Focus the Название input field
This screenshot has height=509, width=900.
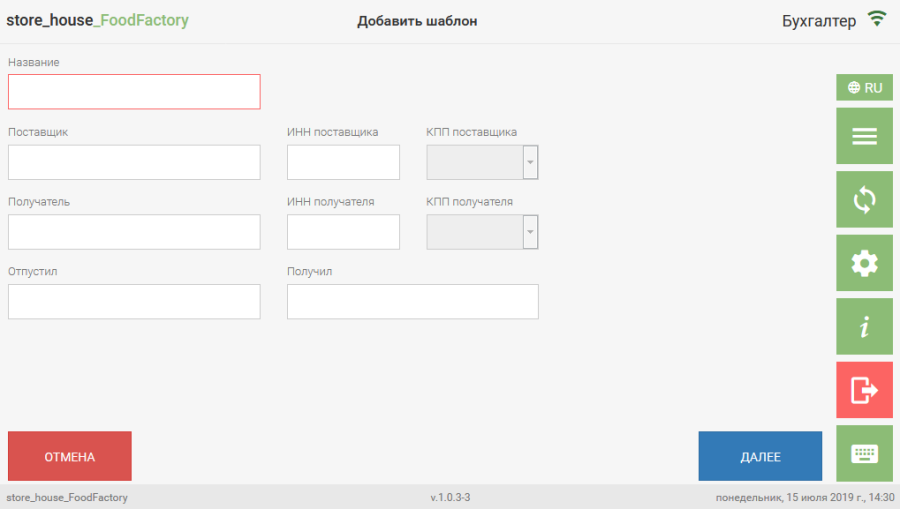134,92
